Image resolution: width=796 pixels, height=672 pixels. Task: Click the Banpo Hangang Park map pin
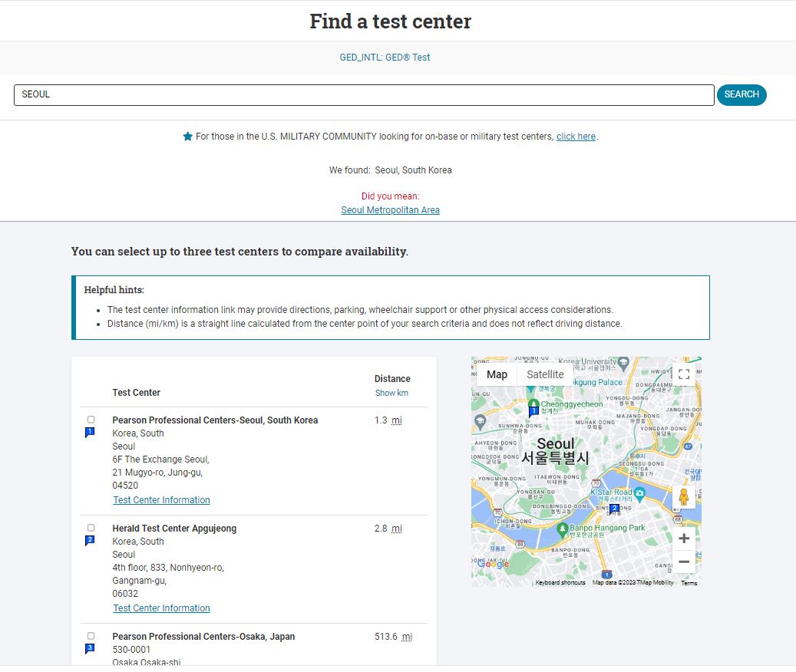point(563,528)
